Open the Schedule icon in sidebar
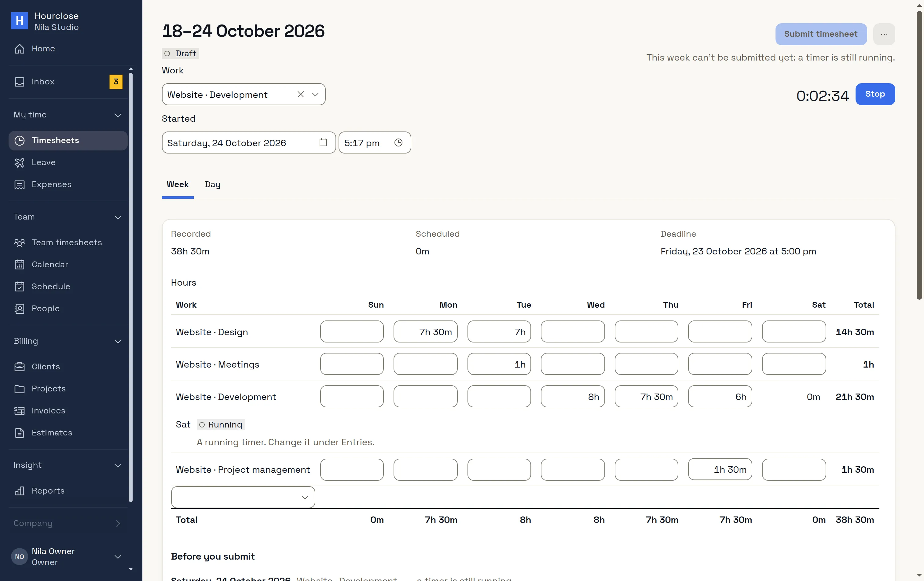This screenshot has height=581, width=924. (x=19, y=287)
